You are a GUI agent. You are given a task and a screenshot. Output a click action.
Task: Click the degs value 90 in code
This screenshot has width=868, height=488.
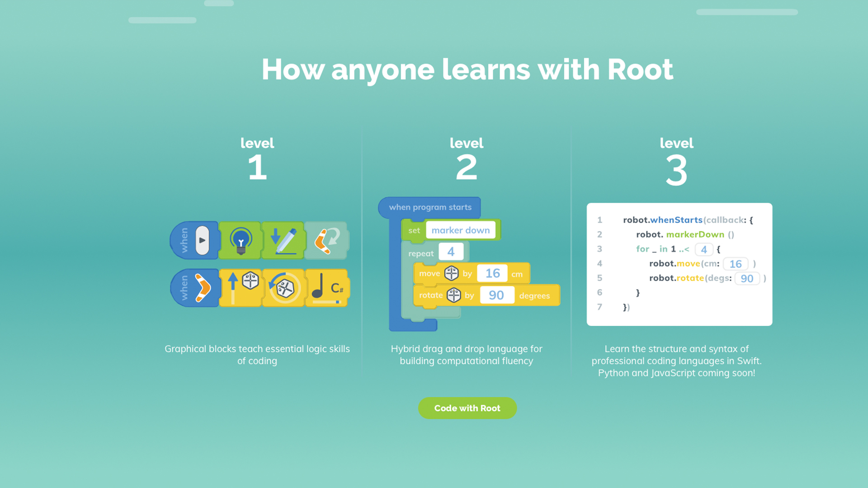[747, 278]
